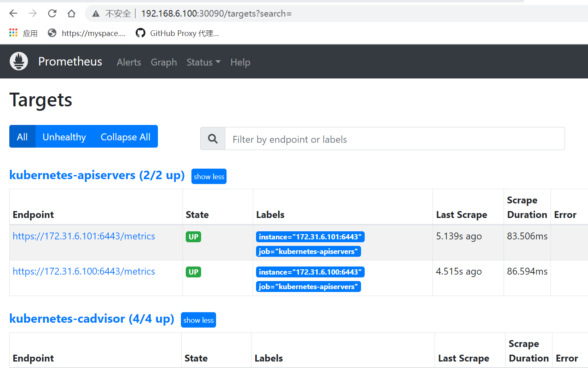Collapse kubernetes-cadvisor with show less
Screen dimensions: 588x368
(198, 320)
